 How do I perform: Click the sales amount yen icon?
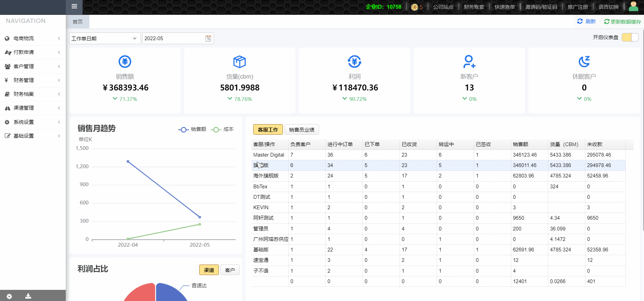point(125,62)
